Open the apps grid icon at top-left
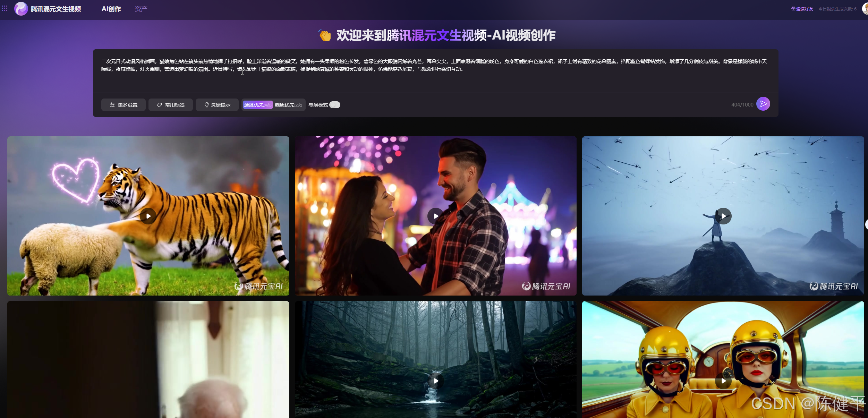The width and height of the screenshot is (868, 418). 5,8
